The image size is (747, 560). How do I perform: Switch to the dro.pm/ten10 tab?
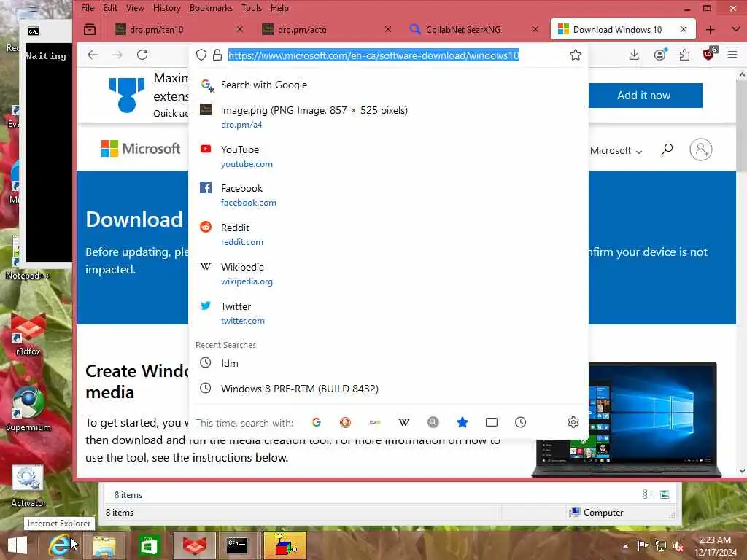point(179,29)
